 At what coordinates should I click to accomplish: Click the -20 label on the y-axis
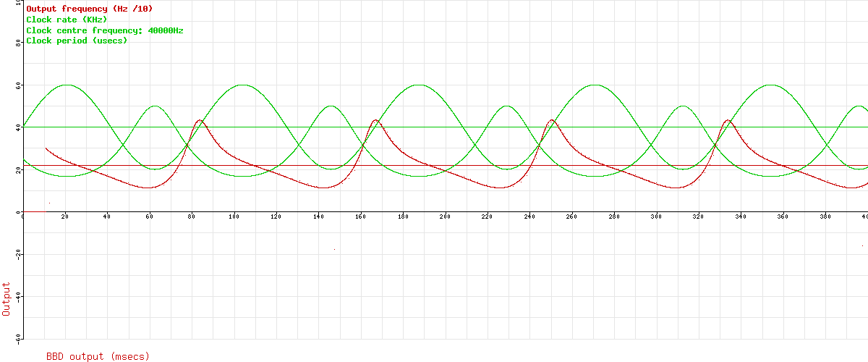point(17,254)
